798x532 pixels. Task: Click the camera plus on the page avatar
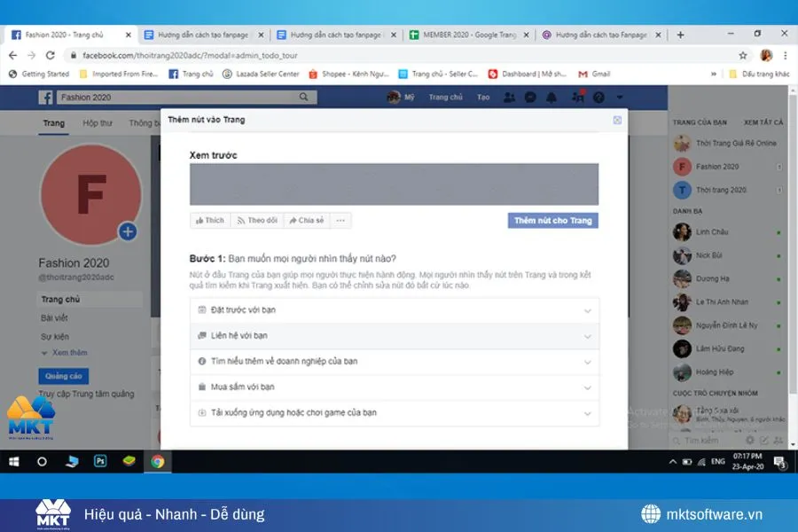point(128,231)
